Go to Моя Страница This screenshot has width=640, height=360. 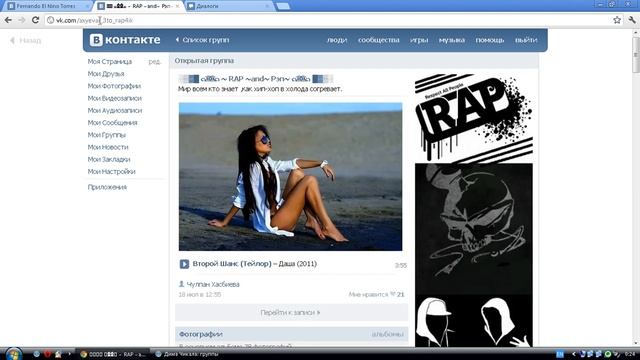pyautogui.click(x=110, y=62)
